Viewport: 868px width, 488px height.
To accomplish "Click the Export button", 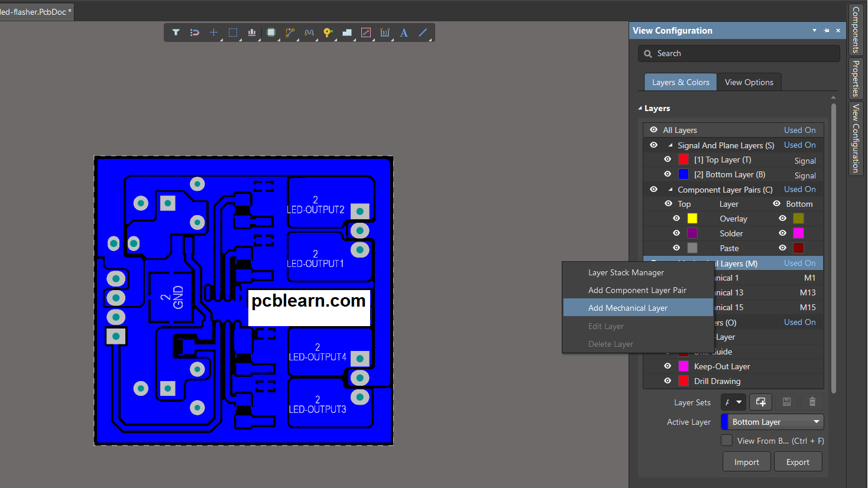I will [x=798, y=462].
